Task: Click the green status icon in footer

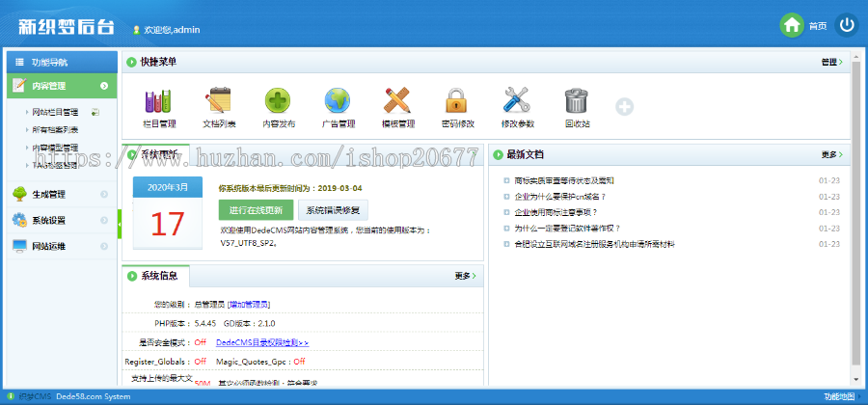Action: (11, 396)
